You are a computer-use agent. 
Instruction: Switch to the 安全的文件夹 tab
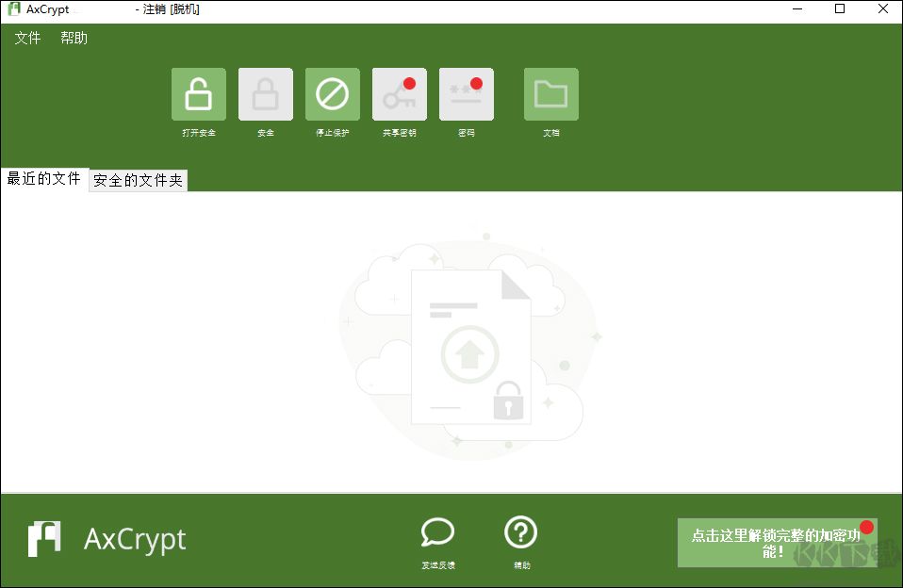click(x=139, y=180)
